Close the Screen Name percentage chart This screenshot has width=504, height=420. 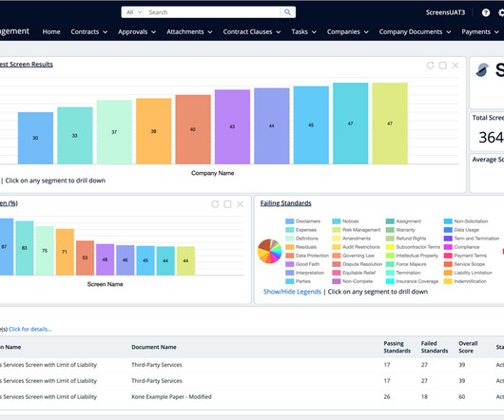240,204
